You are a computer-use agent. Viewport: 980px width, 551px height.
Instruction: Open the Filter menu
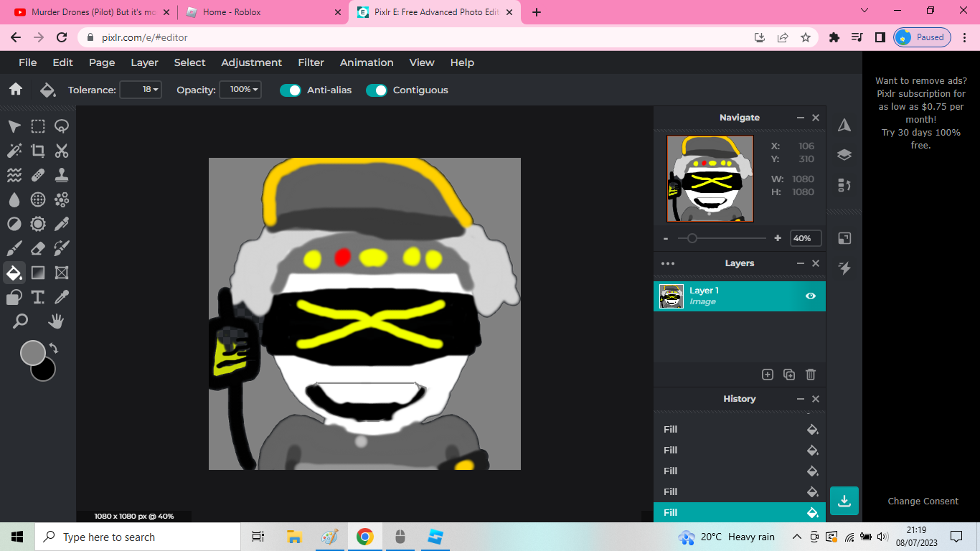pyautogui.click(x=311, y=62)
